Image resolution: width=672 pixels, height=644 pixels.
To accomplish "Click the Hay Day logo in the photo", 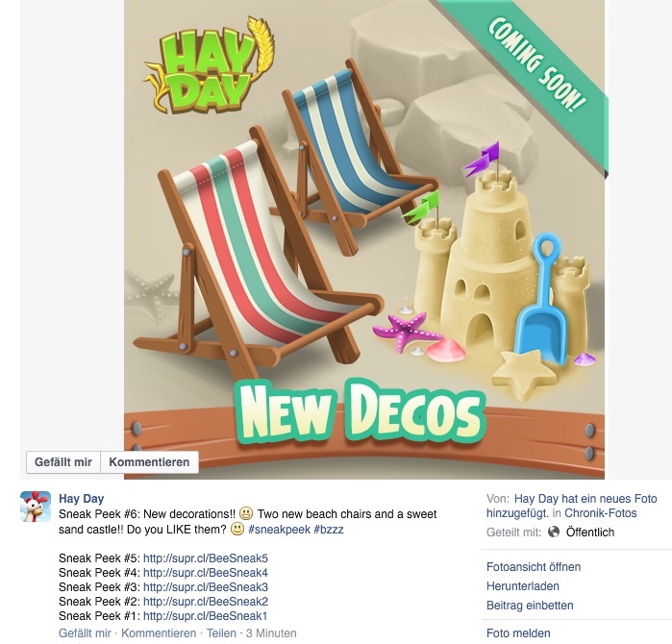I will pyautogui.click(x=210, y=66).
